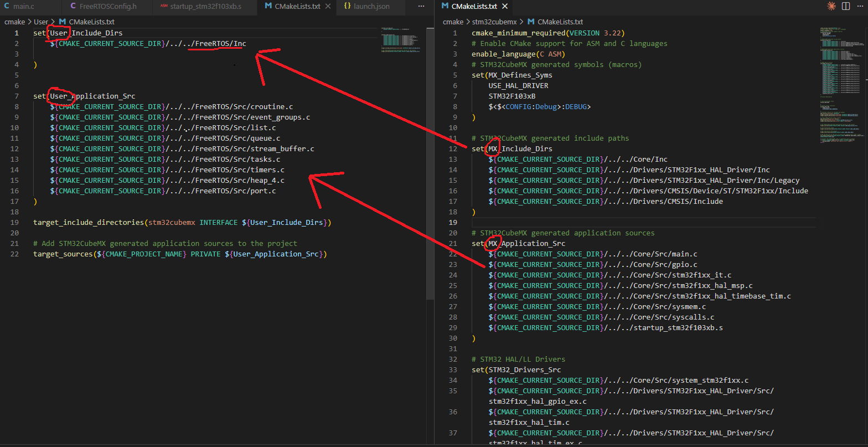Click the STM32F1xx_HAL_Driver/Inc/Legacy path line
This screenshot has height=447, width=868.
pos(644,181)
